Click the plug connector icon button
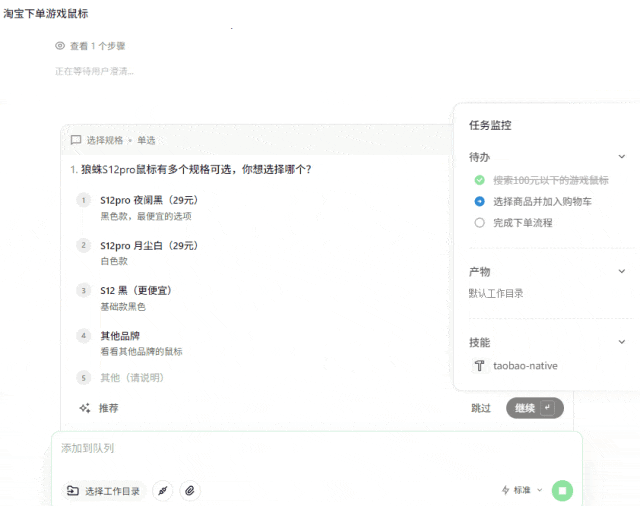Screen dimensions: 640x506 pyautogui.click(x=162, y=491)
